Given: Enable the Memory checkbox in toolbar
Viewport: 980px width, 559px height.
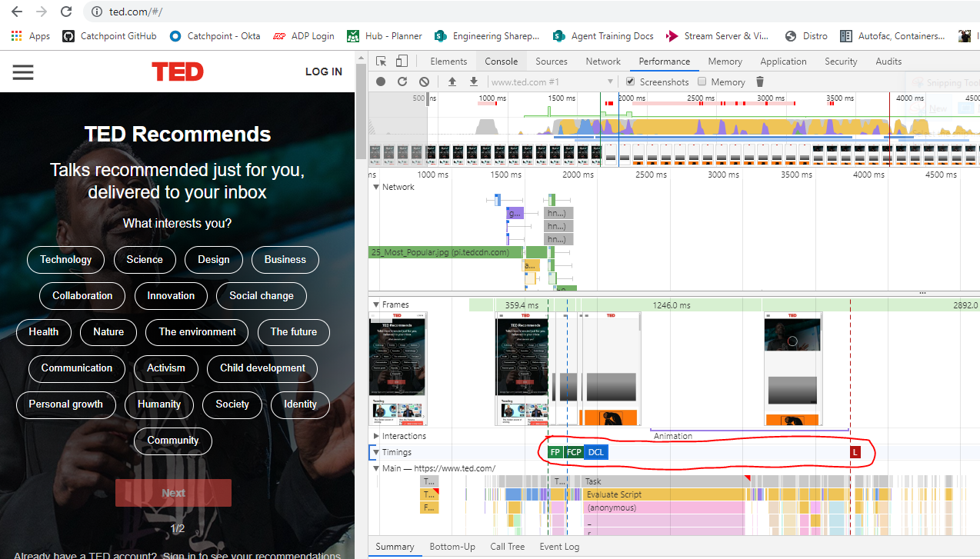Looking at the screenshot, I should [x=702, y=82].
